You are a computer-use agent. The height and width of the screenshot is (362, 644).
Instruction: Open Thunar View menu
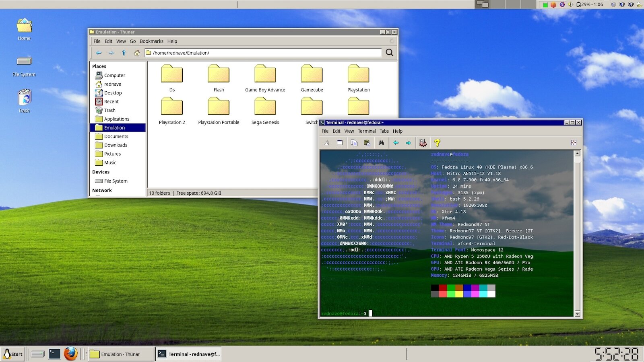121,41
